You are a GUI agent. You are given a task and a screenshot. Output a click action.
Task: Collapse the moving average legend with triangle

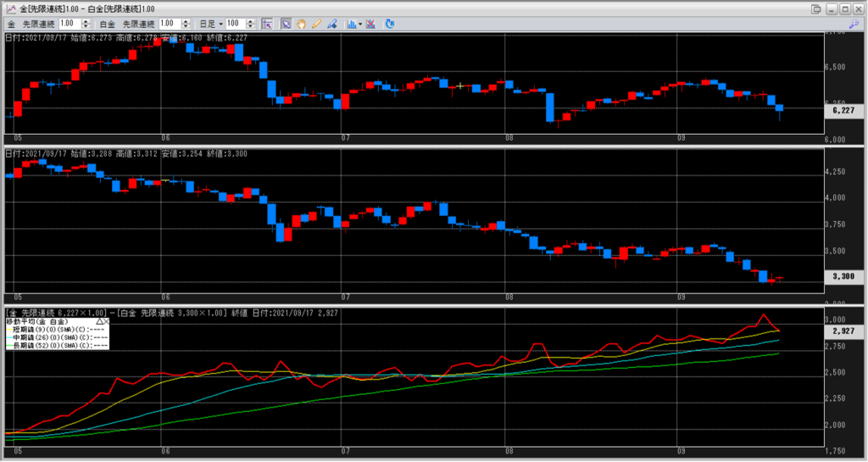pyautogui.click(x=99, y=322)
